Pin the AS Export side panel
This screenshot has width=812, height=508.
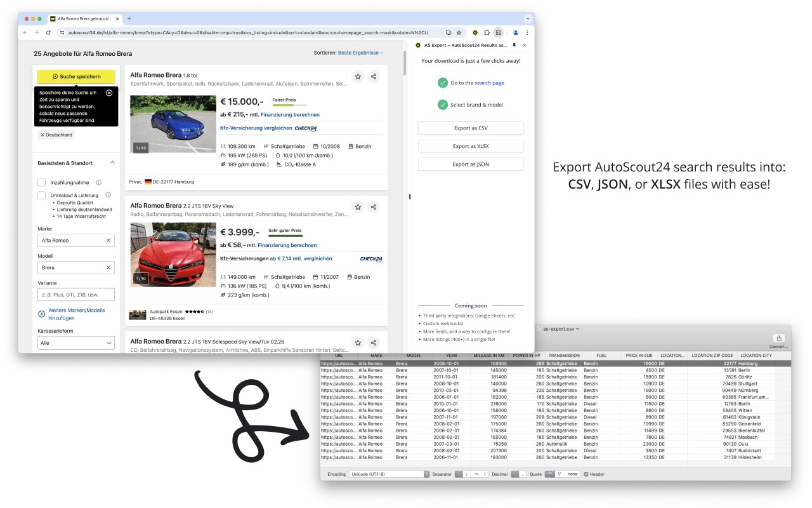pos(514,46)
